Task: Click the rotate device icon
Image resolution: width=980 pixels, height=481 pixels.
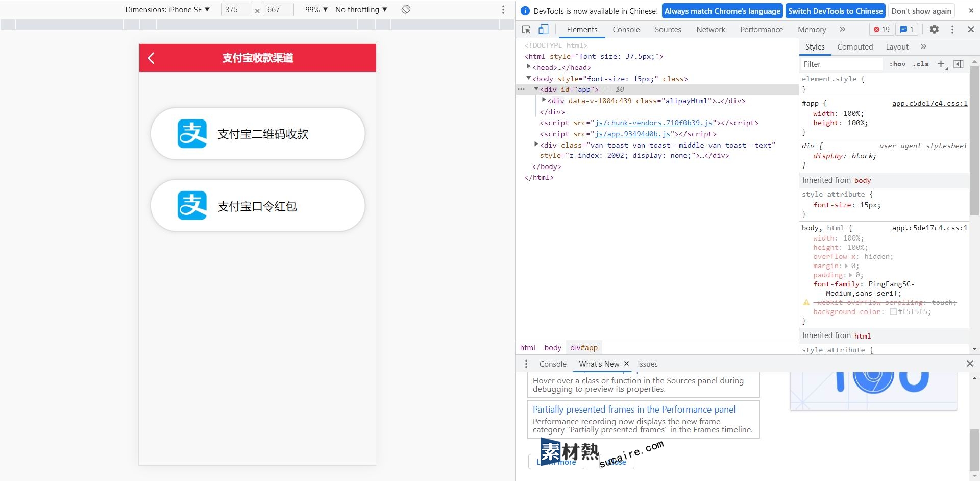Action: pyautogui.click(x=406, y=9)
